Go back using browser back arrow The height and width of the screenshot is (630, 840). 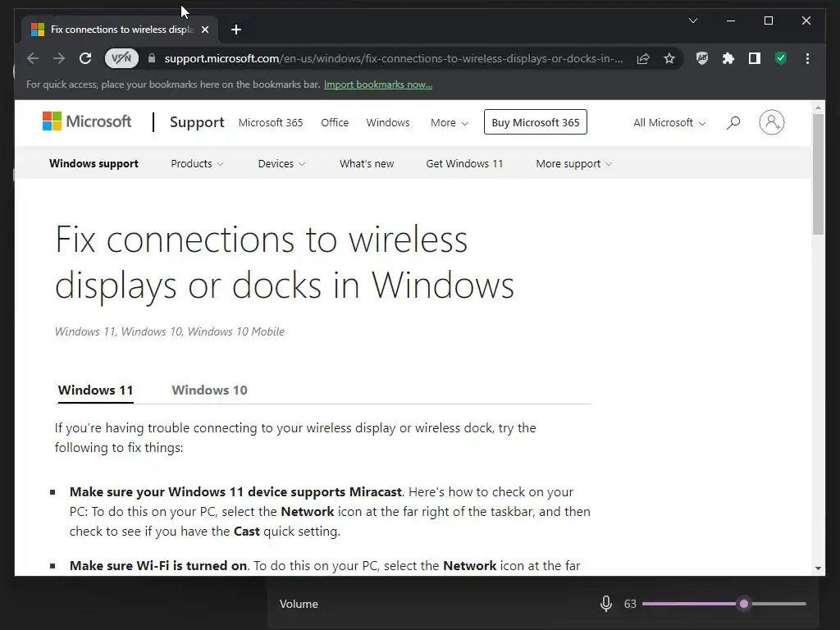[33, 58]
